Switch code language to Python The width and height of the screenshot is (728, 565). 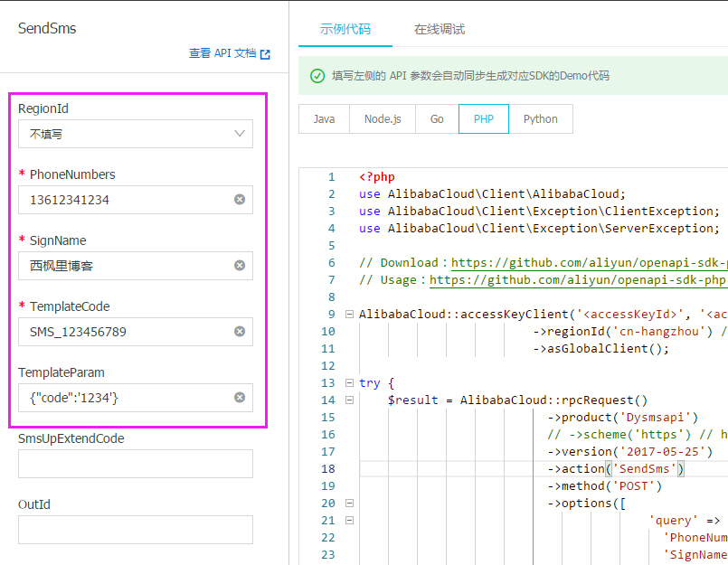point(541,119)
